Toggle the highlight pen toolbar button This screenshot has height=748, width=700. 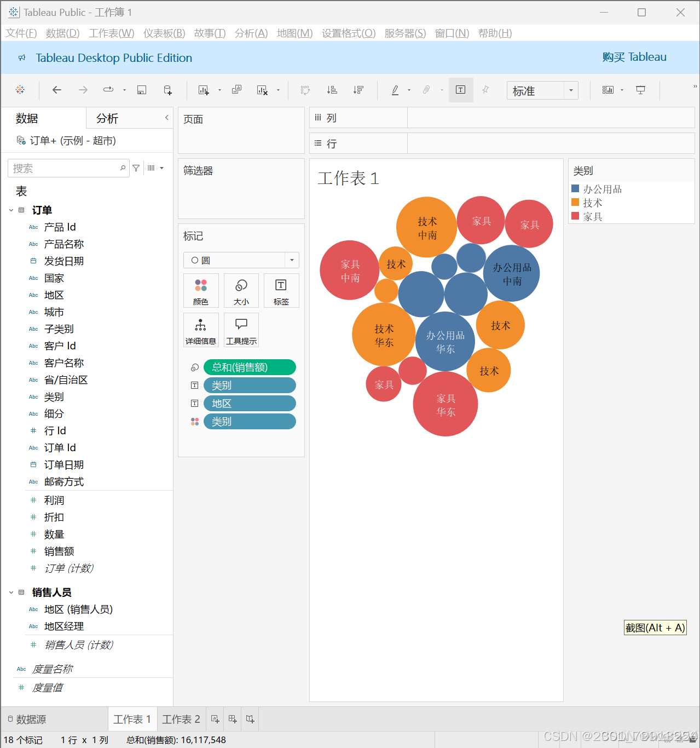click(395, 90)
